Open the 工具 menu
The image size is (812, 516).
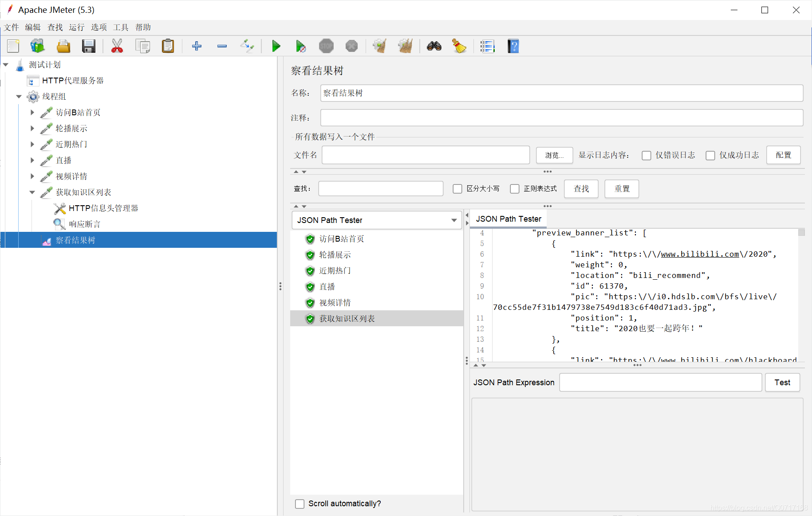(x=121, y=27)
